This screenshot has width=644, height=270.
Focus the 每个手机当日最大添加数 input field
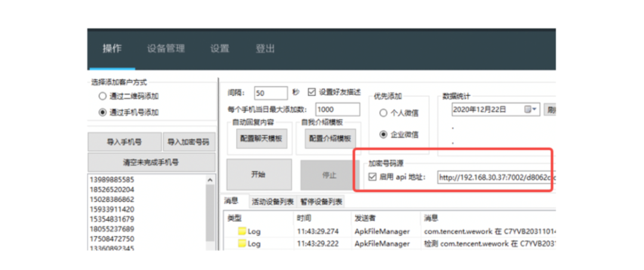(338, 109)
